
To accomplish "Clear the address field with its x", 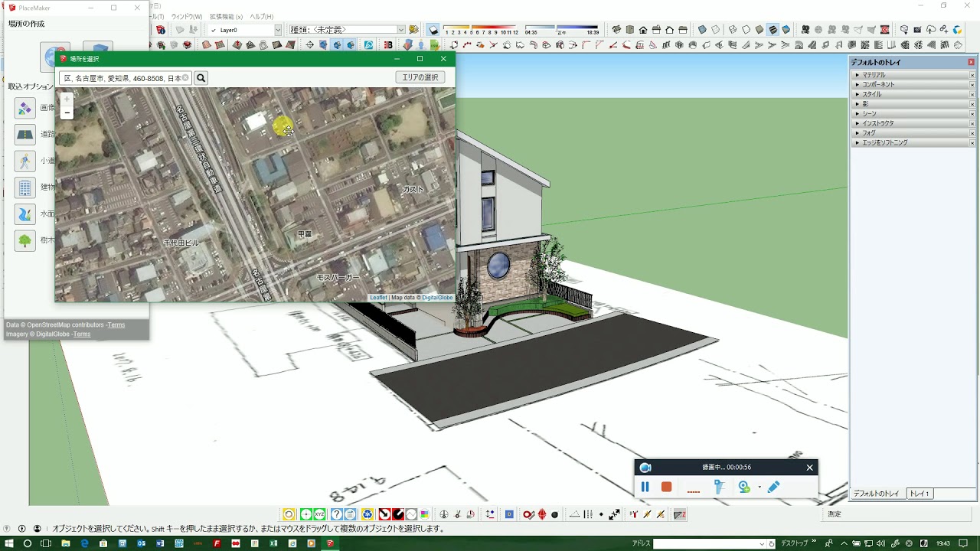I will point(185,78).
